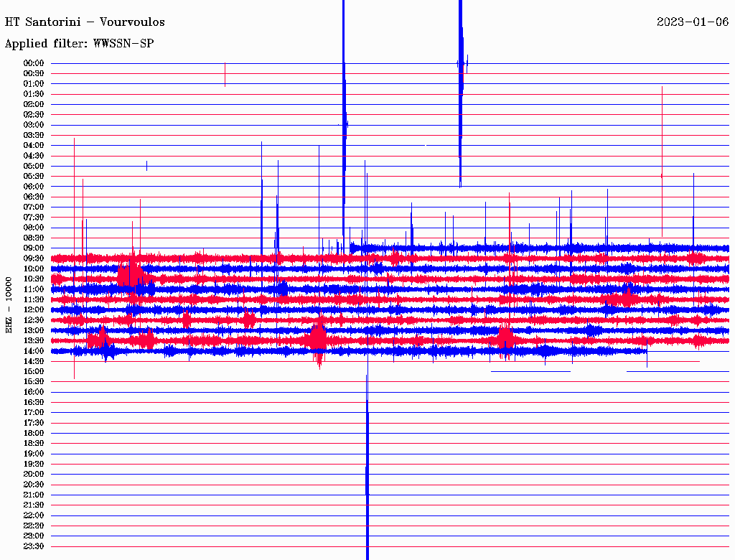The width and height of the screenshot is (735, 560).
Task: Select the 06:00 time label
Action: [x=33, y=187]
